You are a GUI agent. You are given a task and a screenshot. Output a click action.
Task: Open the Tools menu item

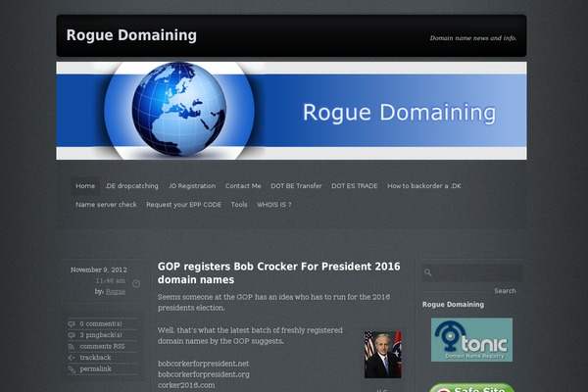coord(239,205)
